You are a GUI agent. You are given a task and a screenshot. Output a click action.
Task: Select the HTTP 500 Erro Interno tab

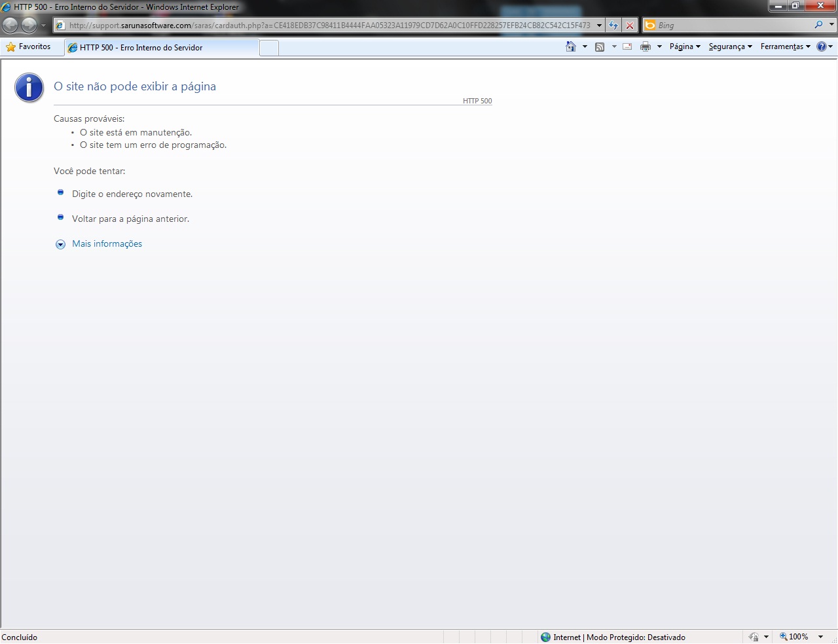[x=162, y=47]
